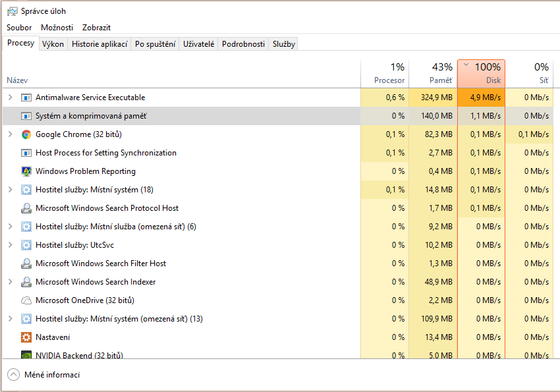Viewport: 560px width, 392px height.
Task: Click the Microsoft Windows Search Filter Host icon
Action: point(26,264)
